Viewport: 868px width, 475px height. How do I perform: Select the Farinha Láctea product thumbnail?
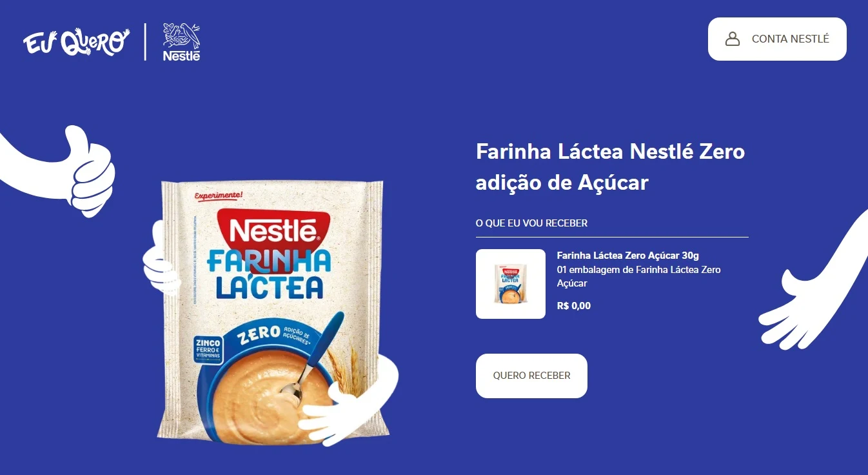tap(511, 284)
